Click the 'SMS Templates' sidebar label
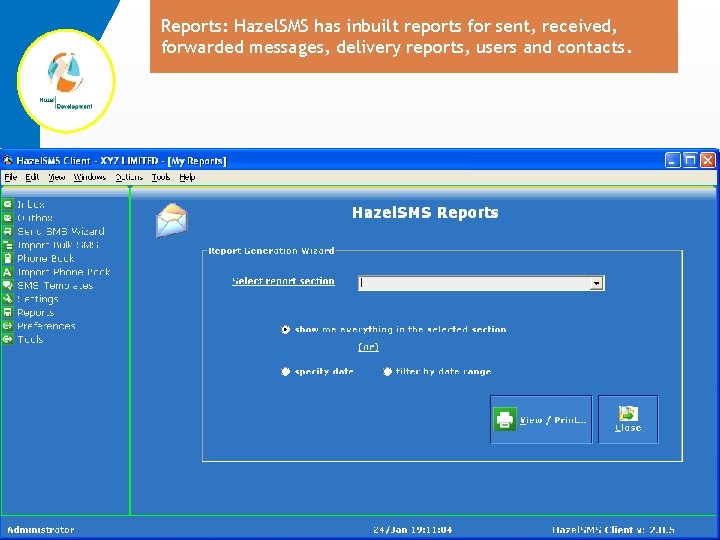This screenshot has width=720, height=540. pyautogui.click(x=55, y=286)
